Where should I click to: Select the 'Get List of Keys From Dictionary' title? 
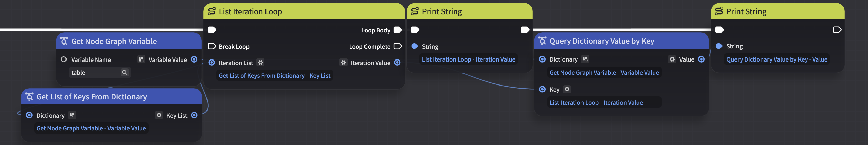tap(92, 97)
